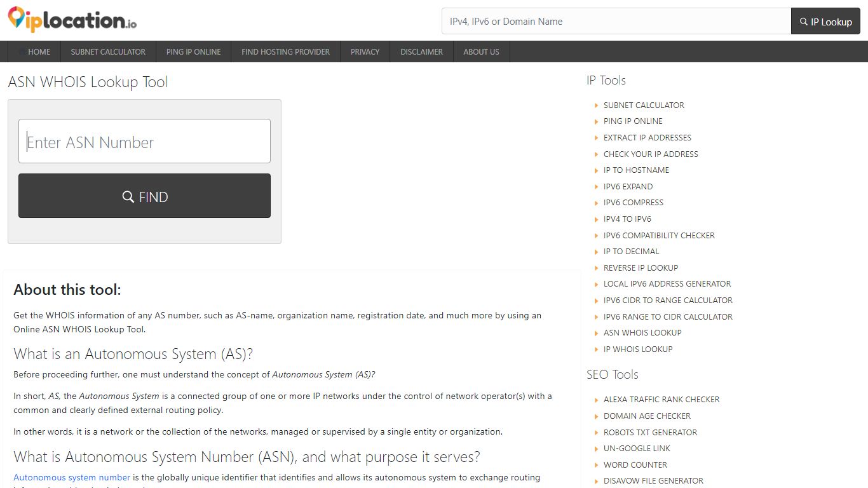
Task: Open SUBNET CALCULATOR in the navigation bar
Action: (x=108, y=52)
